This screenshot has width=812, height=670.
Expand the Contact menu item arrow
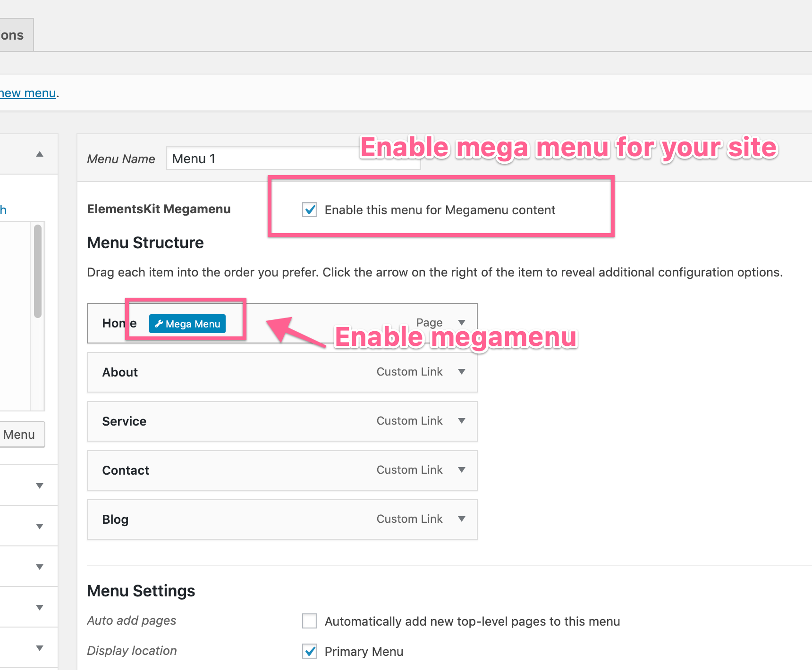462,470
